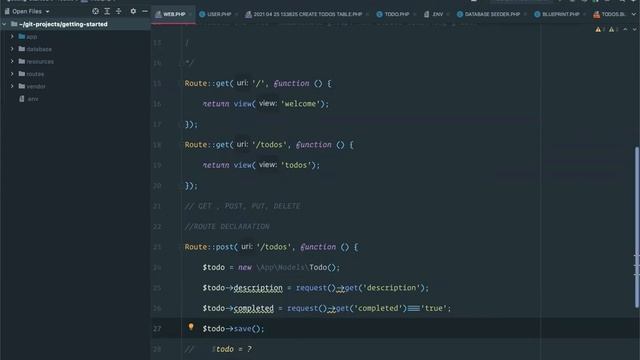Open the .env file in project tree
640x360 pixels.
tap(29, 99)
